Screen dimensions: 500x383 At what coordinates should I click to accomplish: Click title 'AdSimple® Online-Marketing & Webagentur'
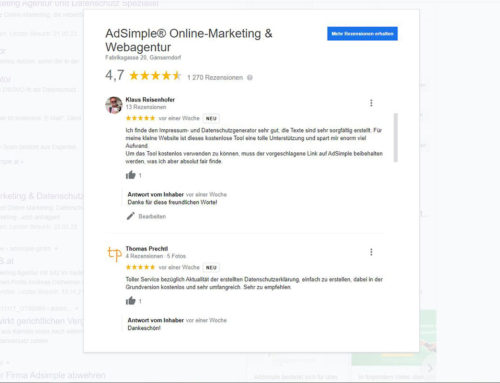tap(189, 40)
